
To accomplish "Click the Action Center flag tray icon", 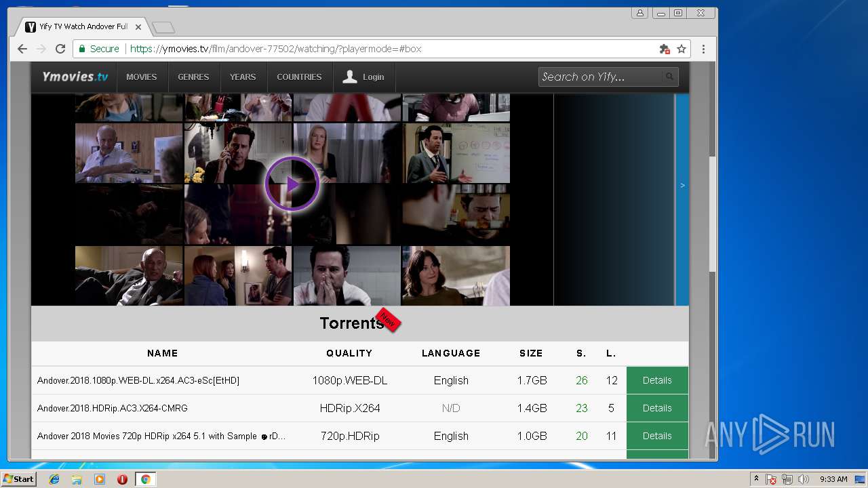I will pyautogui.click(x=771, y=479).
